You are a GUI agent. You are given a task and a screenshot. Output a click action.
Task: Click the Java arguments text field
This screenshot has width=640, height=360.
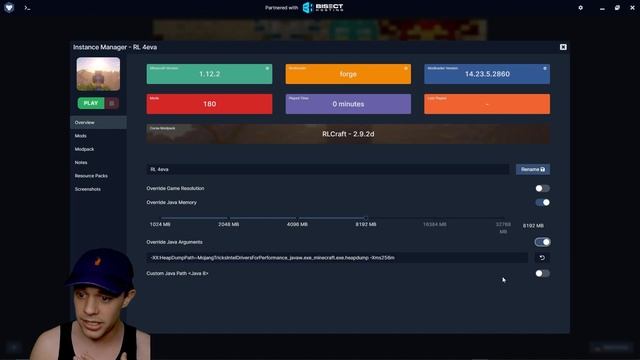337,258
